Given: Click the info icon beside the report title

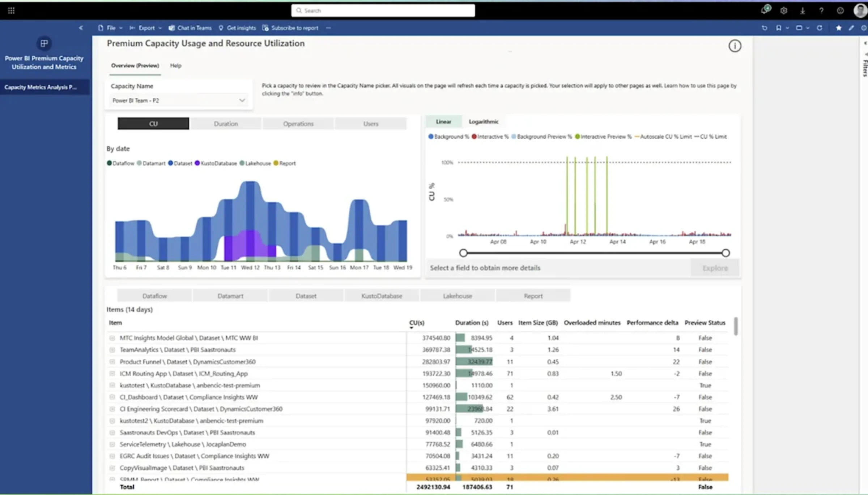Looking at the screenshot, I should tap(735, 46).
